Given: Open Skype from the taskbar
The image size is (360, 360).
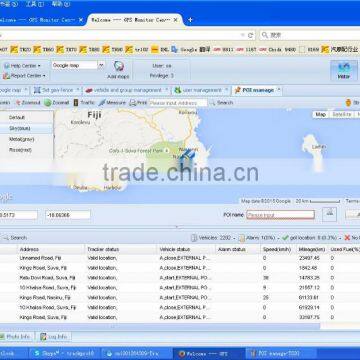Looking at the screenshot, I should tap(64, 354).
